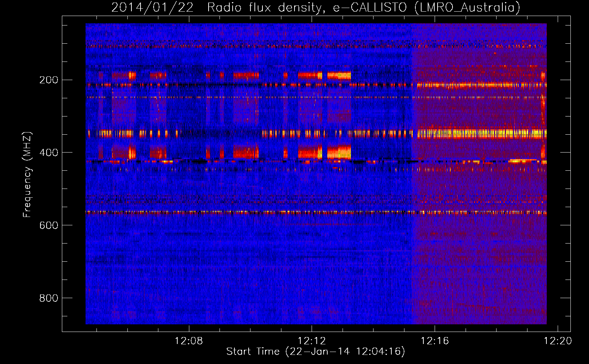Image resolution: width=589 pixels, height=364 pixels.
Task: Select the Frequency (MHZ) axis label
Action: pyautogui.click(x=28, y=174)
